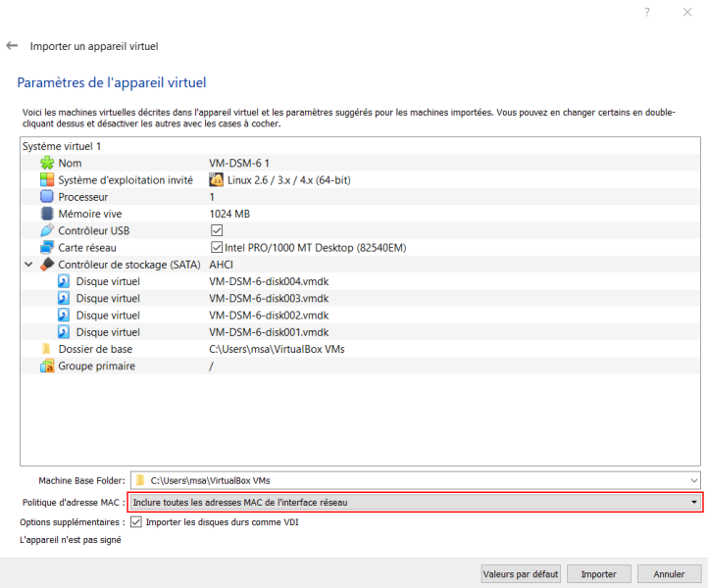Toggle the Intel PRO/1000 network card checkbox
This screenshot has width=708, height=588.
pyautogui.click(x=217, y=248)
